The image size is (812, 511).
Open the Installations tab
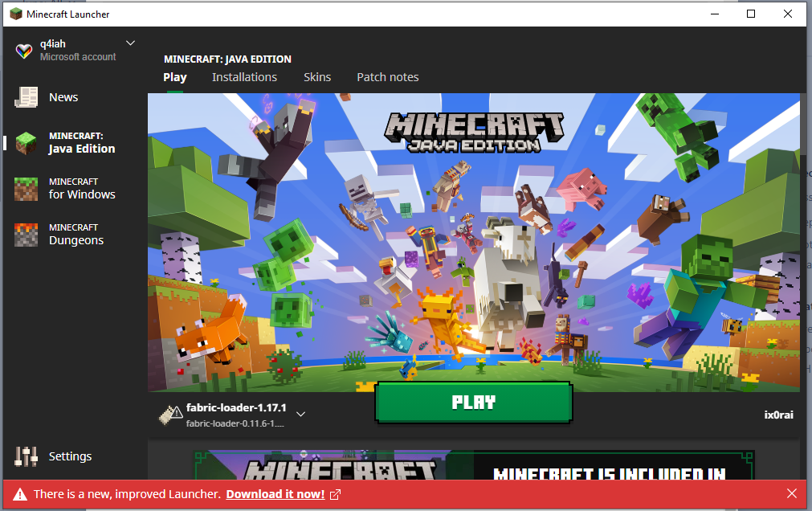244,77
